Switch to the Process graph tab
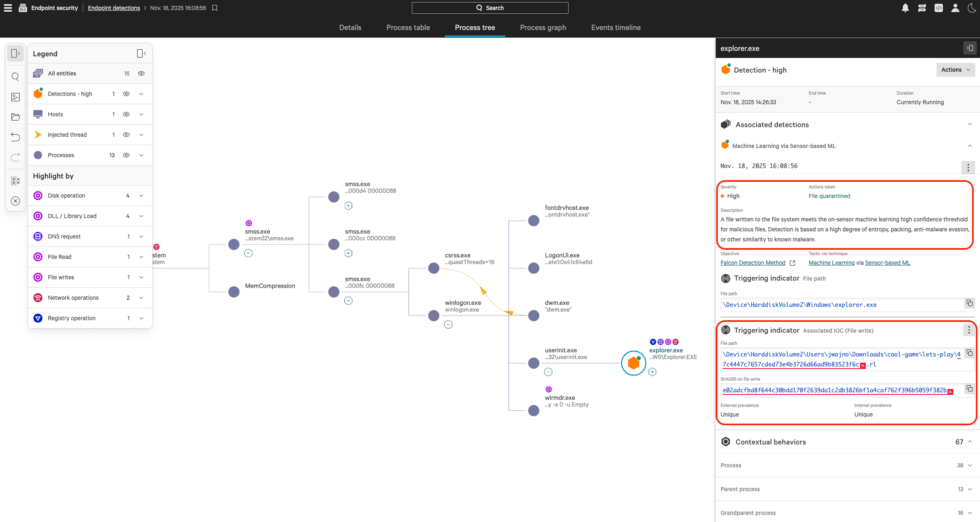 (543, 28)
